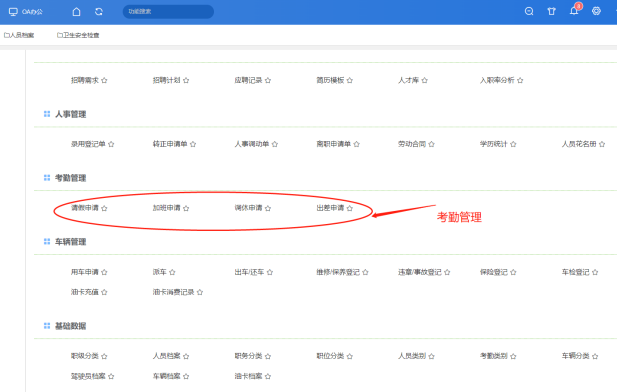This screenshot has height=392, width=617.
Task: Star the 人才库 entry
Action: pyautogui.click(x=425, y=80)
